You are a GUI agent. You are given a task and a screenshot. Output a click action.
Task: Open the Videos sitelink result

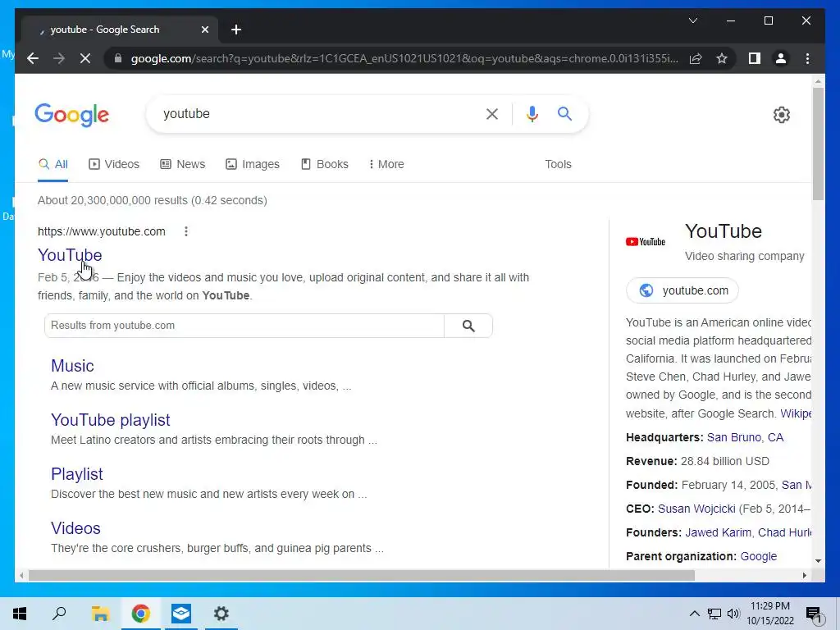(75, 528)
